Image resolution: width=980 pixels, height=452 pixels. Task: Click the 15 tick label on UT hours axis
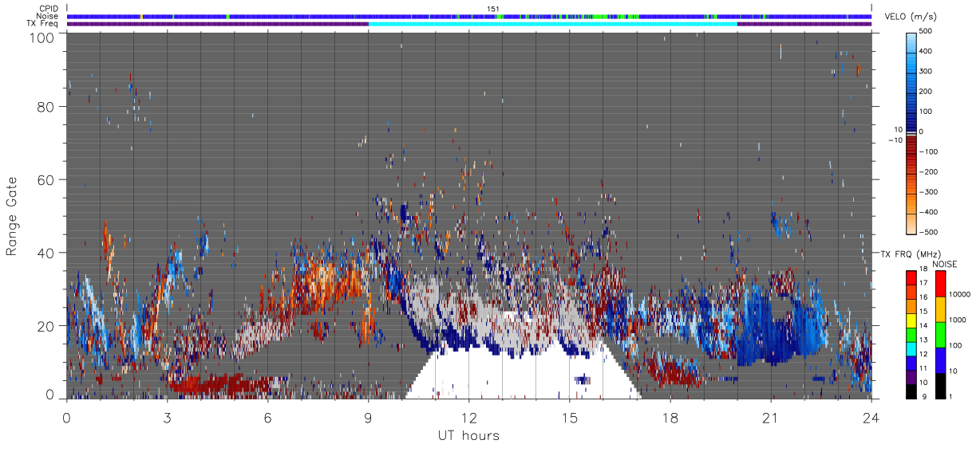[569, 418]
